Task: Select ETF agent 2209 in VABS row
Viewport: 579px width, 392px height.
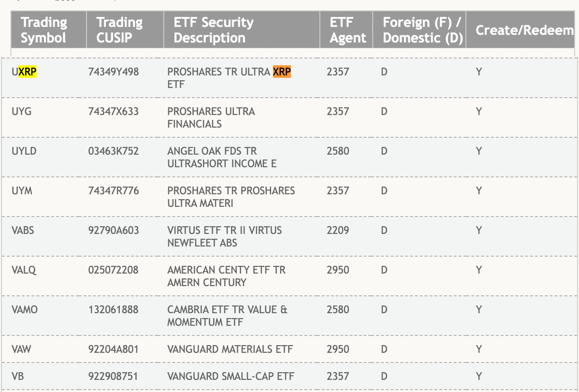Action: [x=337, y=231]
